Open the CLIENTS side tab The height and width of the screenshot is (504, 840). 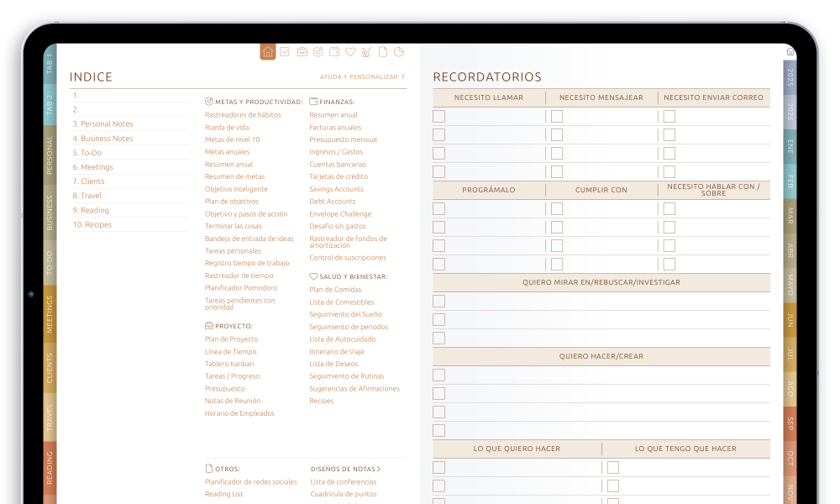(50, 368)
